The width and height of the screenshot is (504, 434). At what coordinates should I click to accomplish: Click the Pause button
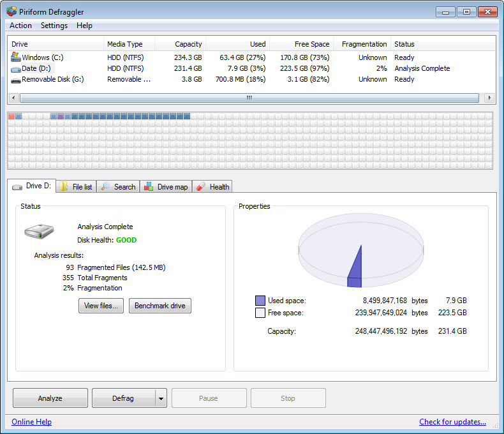coord(209,398)
